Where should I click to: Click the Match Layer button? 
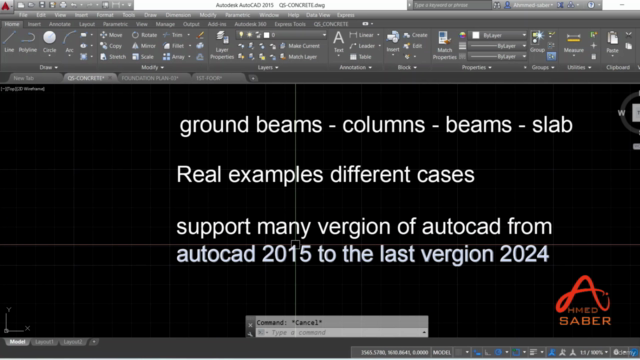tap(298, 57)
